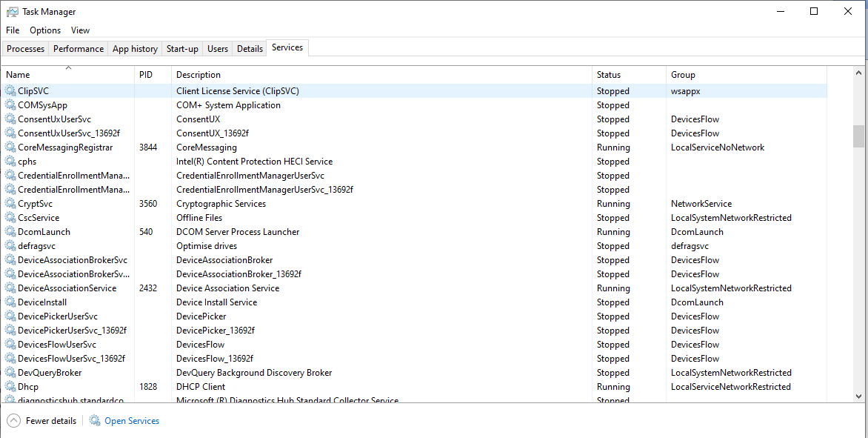Switch to the App history tab
This screenshot has height=438, width=868.
(x=135, y=49)
